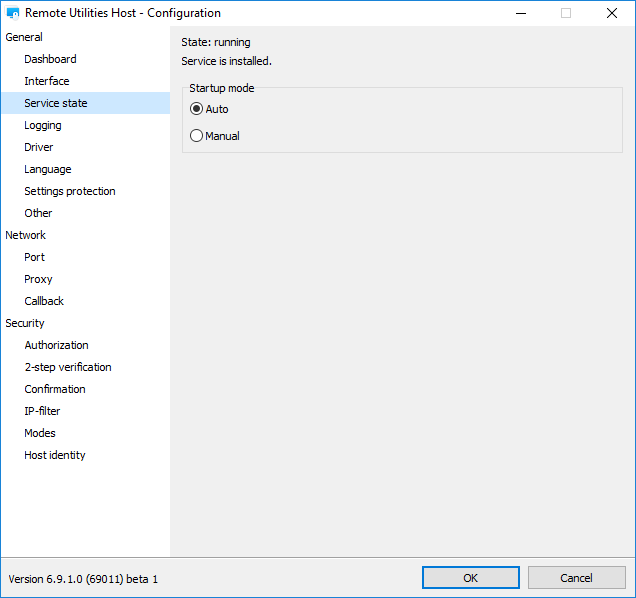The image size is (636, 598).
Task: Click the Network category header
Action: (x=26, y=235)
